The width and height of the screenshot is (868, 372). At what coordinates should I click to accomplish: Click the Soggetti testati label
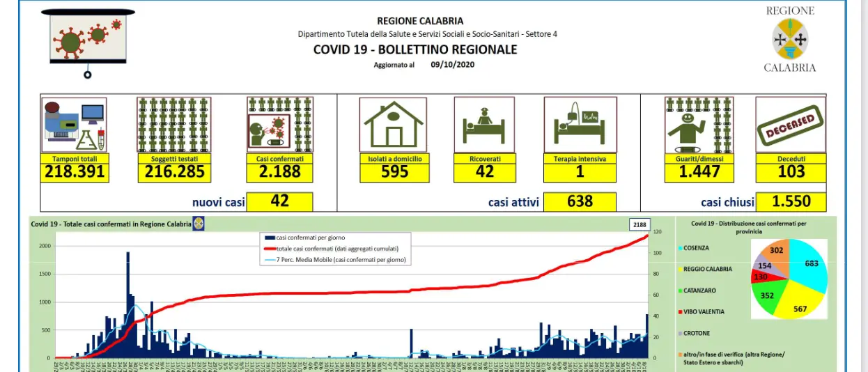pyautogui.click(x=175, y=158)
